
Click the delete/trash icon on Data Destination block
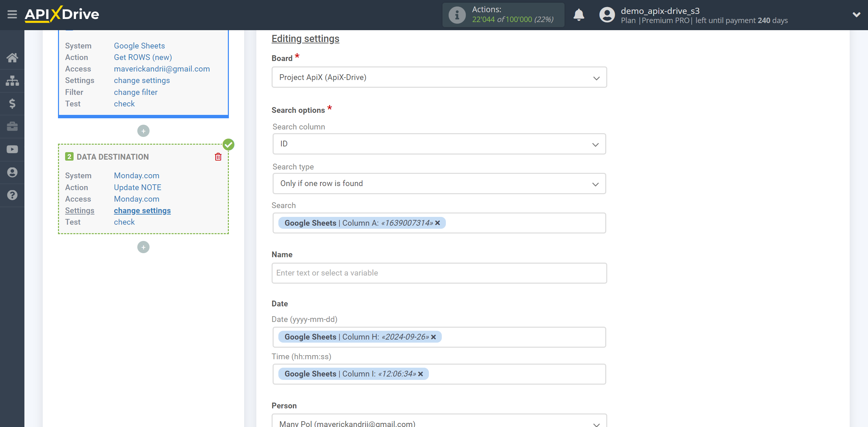[x=219, y=157]
